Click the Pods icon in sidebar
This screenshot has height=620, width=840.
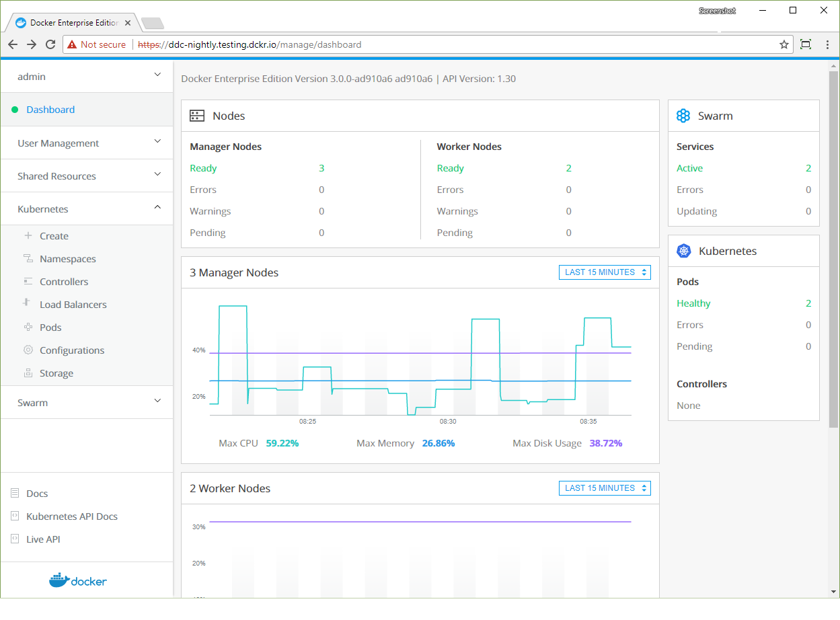pyautogui.click(x=28, y=327)
